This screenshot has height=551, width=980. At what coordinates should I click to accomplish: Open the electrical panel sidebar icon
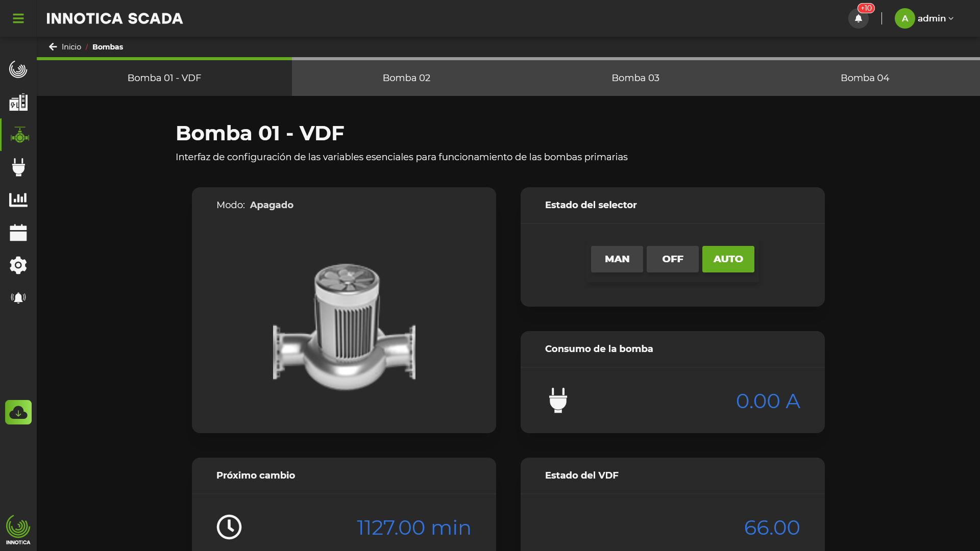[18, 102]
